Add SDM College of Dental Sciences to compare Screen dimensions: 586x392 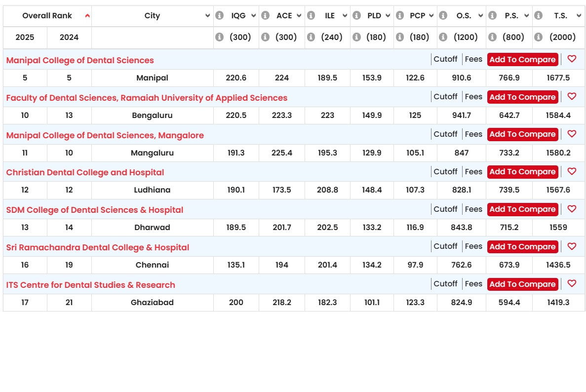(x=522, y=209)
